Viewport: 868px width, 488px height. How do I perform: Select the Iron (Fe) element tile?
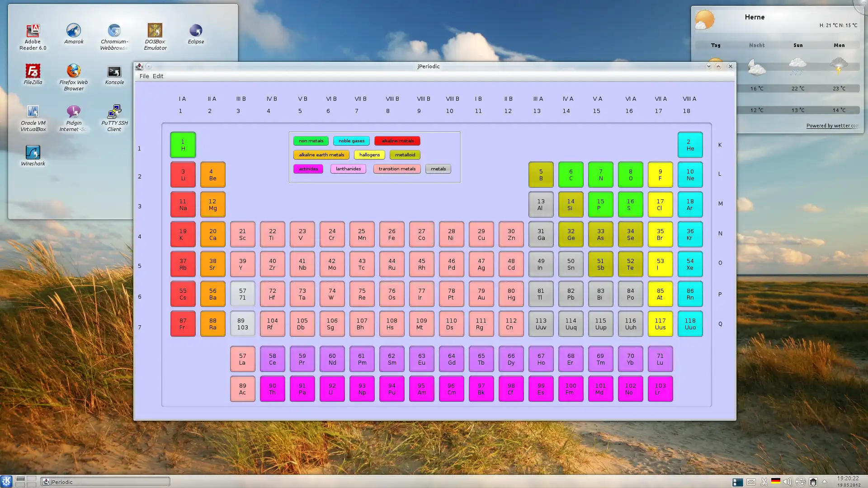coord(392,234)
